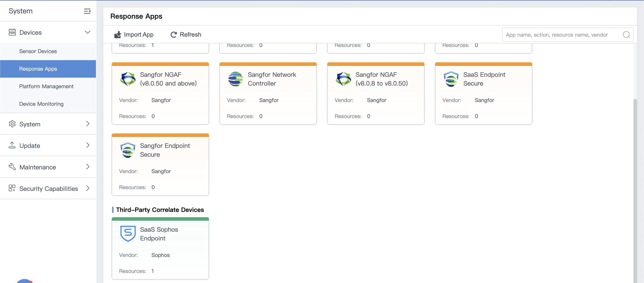Viewport: 644px width, 283px height.
Task: Click the Maintenance wrench icon
Action: pos(12,167)
